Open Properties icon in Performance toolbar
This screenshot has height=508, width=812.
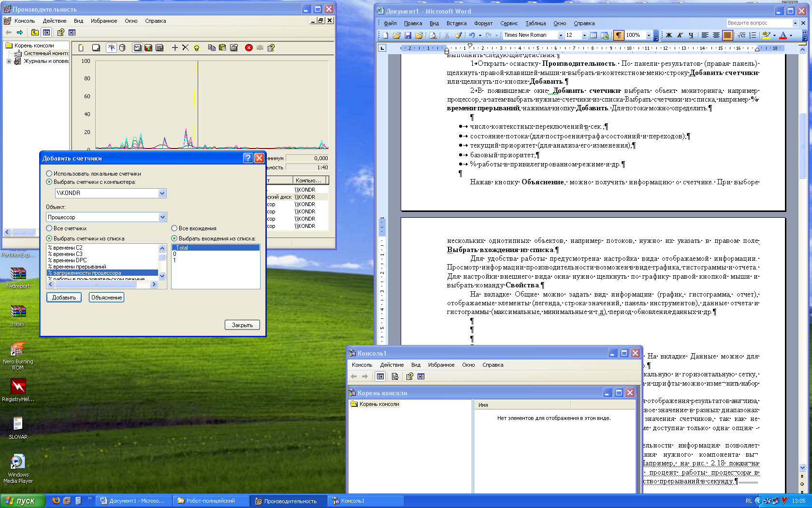coord(234,47)
